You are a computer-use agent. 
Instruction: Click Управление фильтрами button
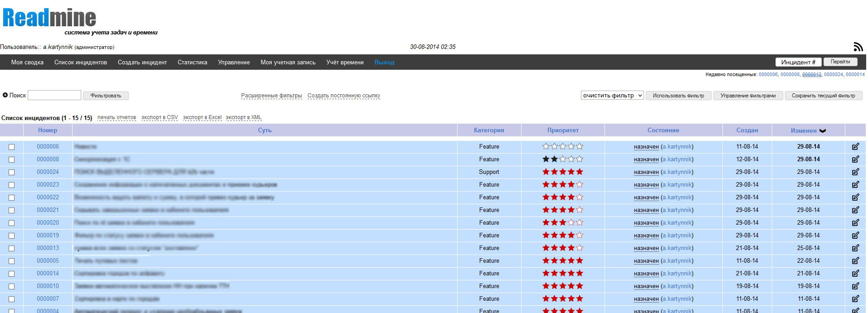(748, 96)
